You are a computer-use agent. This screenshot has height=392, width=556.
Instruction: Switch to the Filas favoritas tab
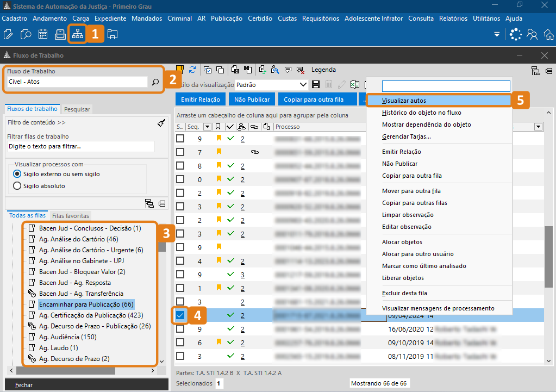[x=71, y=216]
